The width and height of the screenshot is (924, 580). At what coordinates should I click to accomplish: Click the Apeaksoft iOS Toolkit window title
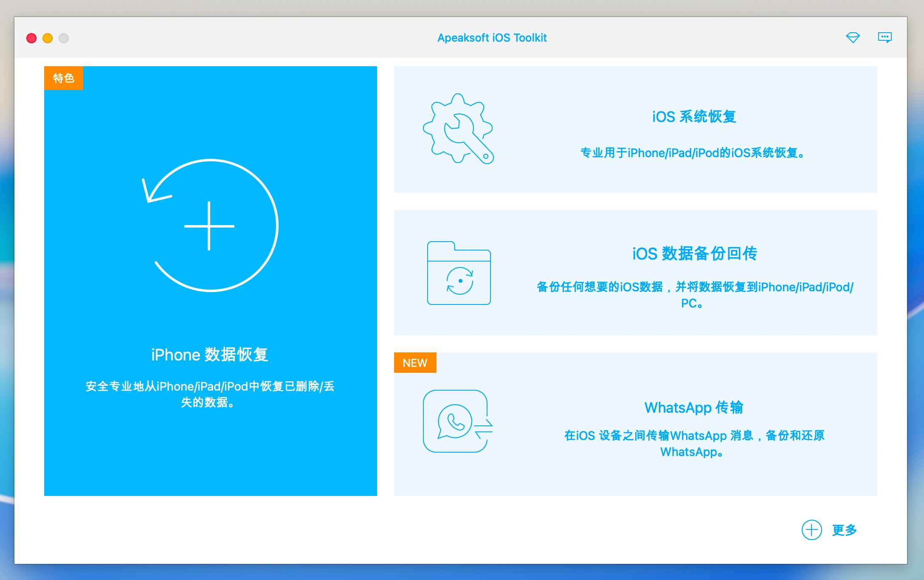pyautogui.click(x=492, y=38)
